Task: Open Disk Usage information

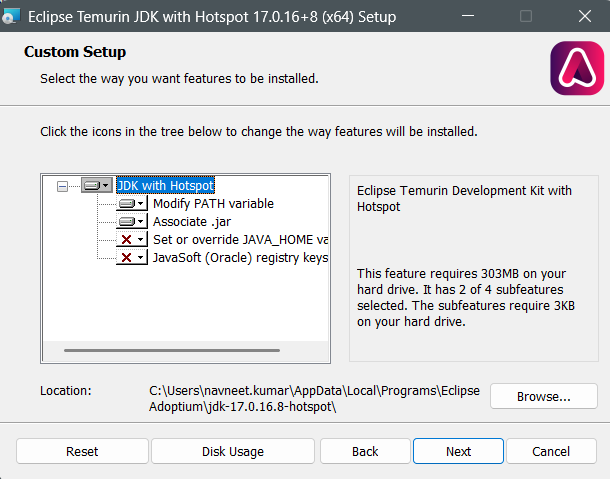Action: (x=233, y=451)
